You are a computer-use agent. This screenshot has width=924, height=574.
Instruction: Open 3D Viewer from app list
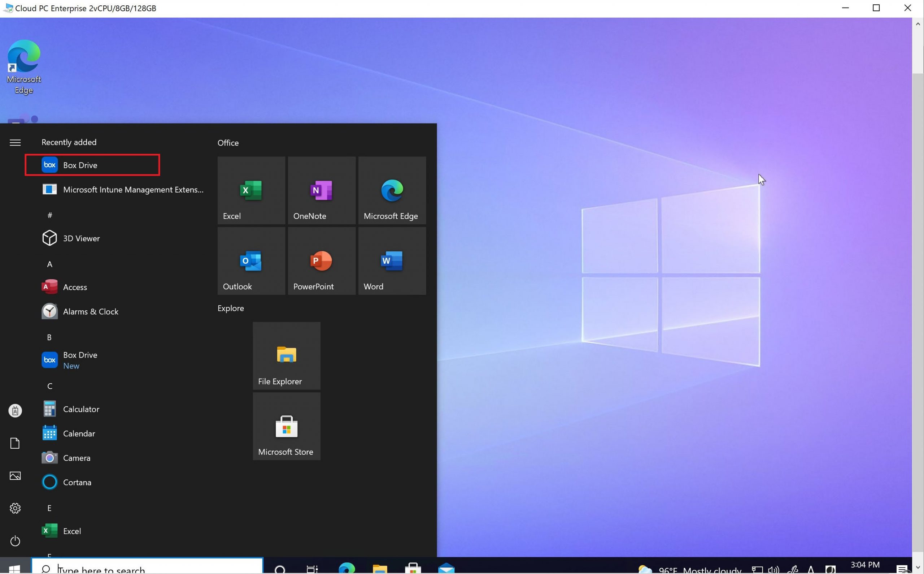click(81, 238)
